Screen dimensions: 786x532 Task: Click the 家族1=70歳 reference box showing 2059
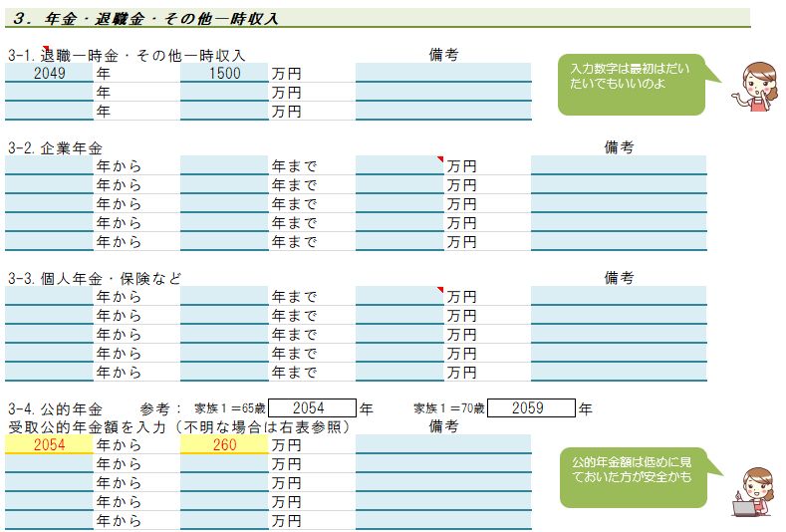531,407
